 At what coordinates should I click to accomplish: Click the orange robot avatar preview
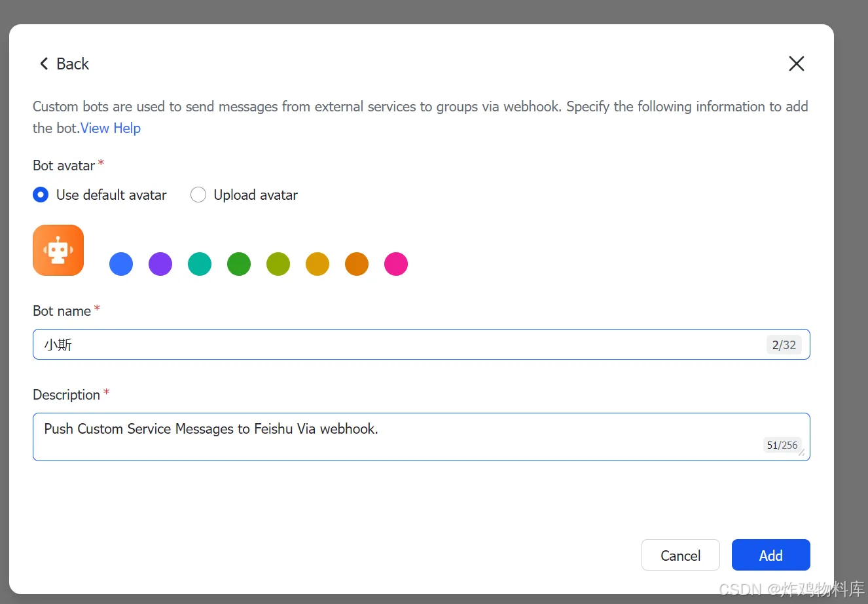tap(58, 250)
